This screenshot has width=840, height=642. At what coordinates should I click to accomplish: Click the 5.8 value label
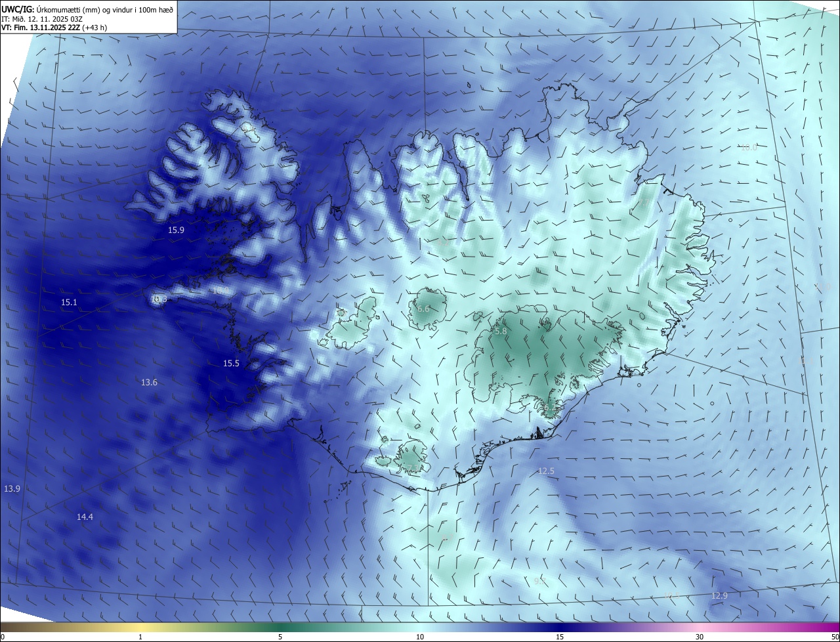[x=501, y=332]
